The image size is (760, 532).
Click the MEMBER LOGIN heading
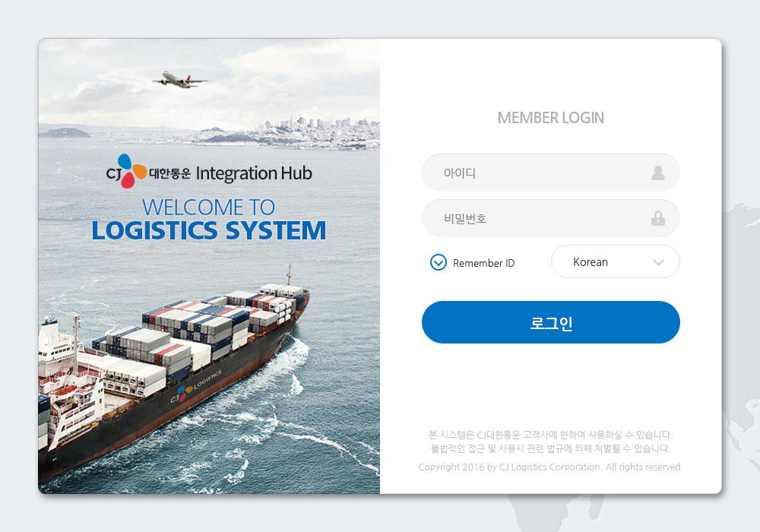pos(550,118)
